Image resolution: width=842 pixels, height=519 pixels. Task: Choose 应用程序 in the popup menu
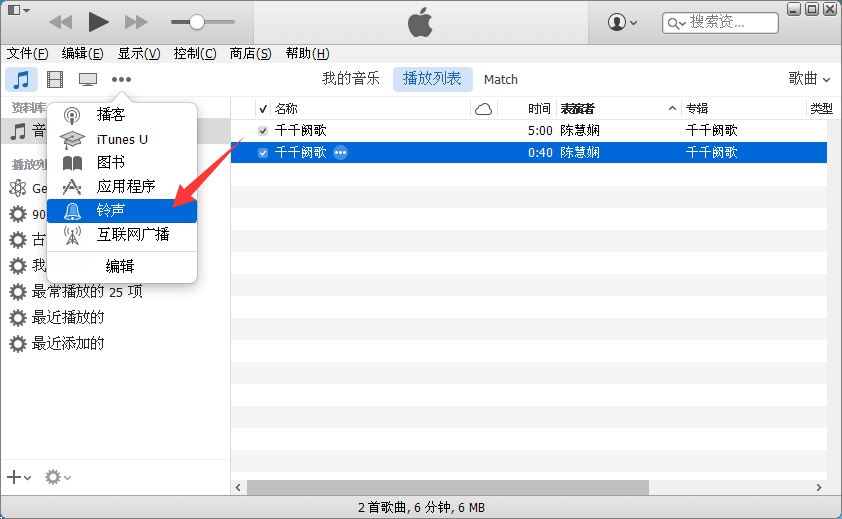[x=122, y=186]
